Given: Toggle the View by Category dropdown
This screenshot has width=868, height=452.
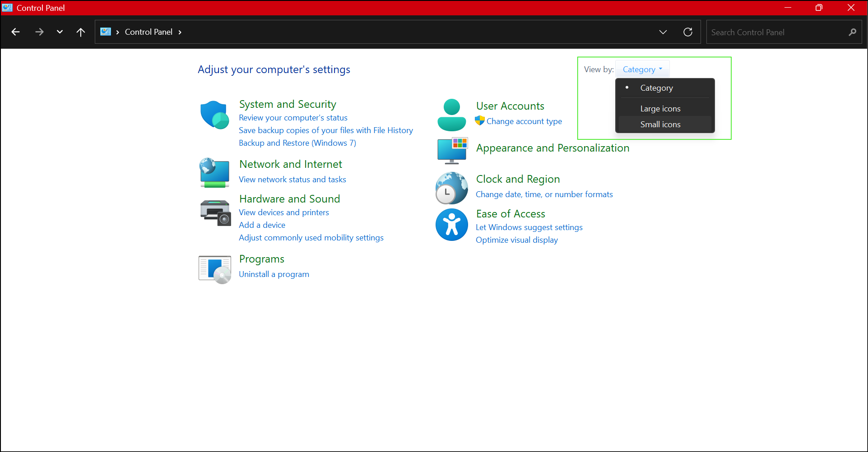Looking at the screenshot, I should click(x=642, y=69).
